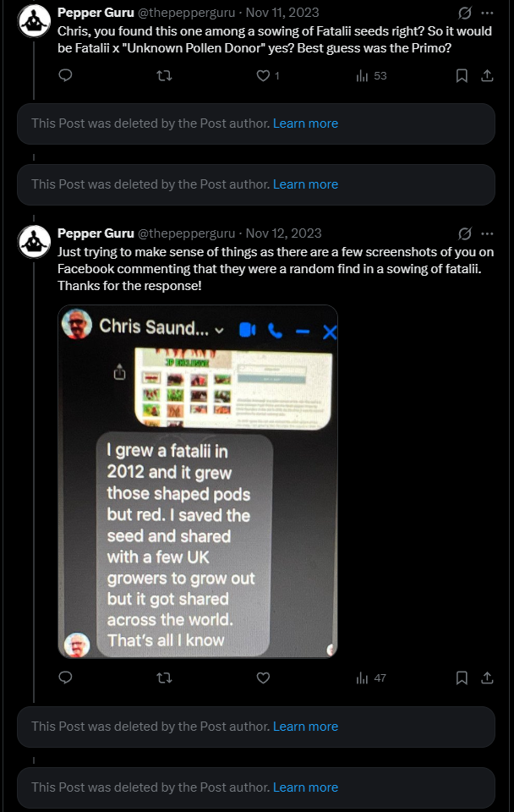Share the Nov 11 Pepper Guru post
Image resolution: width=514 pixels, height=812 pixels.
[x=487, y=76]
